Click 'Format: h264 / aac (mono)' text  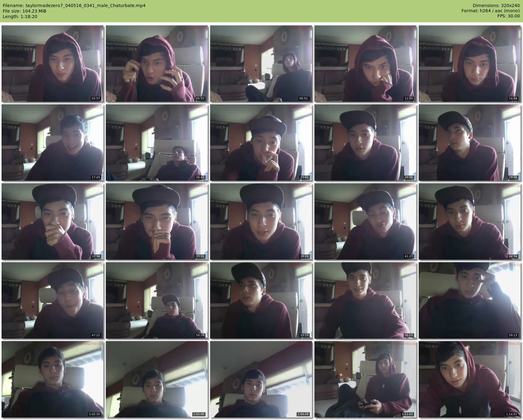[x=491, y=11]
